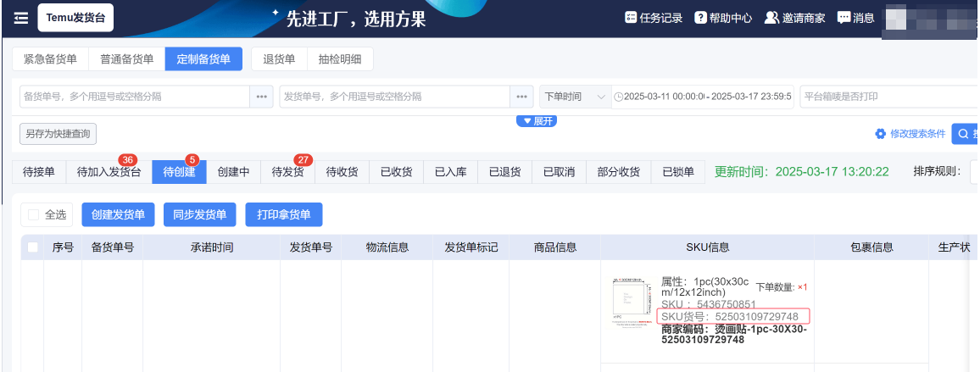980x372 pixels.
Task: Click the 打印拿货单 button
Action: tap(284, 215)
